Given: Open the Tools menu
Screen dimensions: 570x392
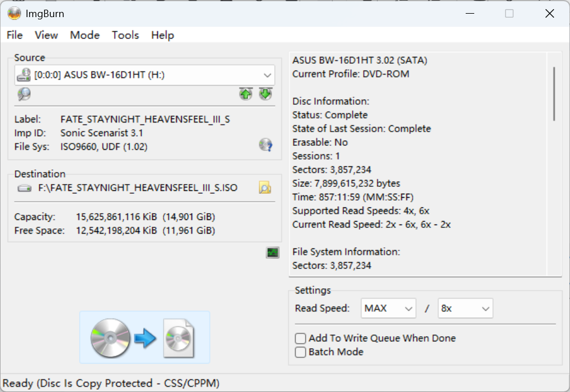Looking at the screenshot, I should (x=125, y=35).
